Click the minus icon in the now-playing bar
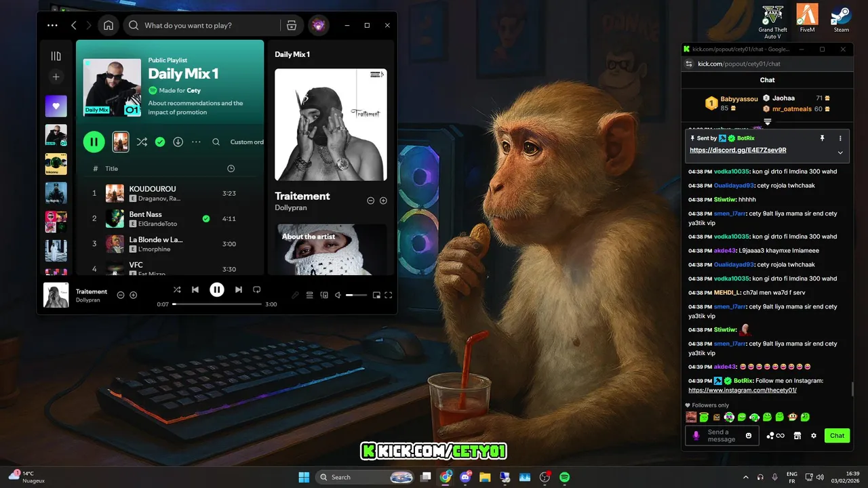This screenshot has height=488, width=868. tap(121, 295)
